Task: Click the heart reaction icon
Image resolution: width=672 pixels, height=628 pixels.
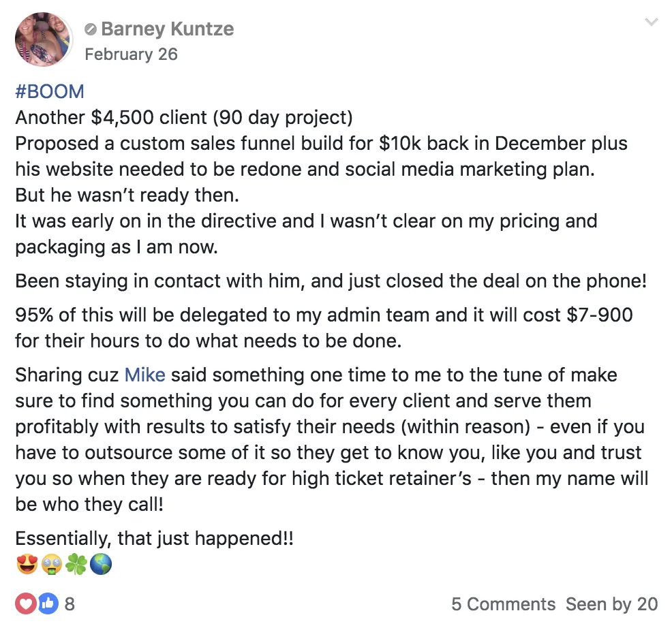Action: (x=26, y=603)
